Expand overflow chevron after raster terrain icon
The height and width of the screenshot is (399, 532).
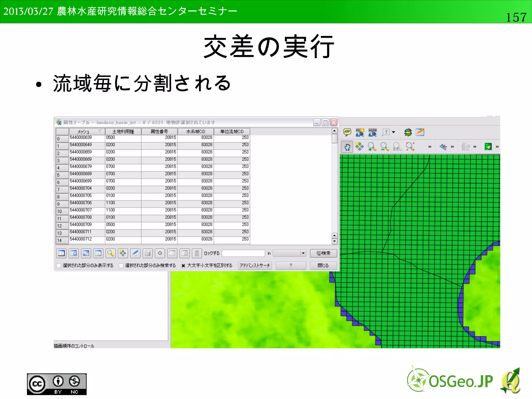coord(475,147)
